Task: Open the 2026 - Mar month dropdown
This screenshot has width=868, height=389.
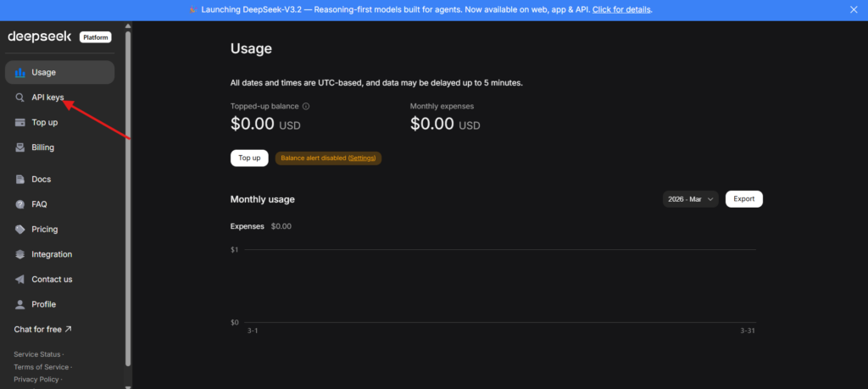Action: click(690, 199)
